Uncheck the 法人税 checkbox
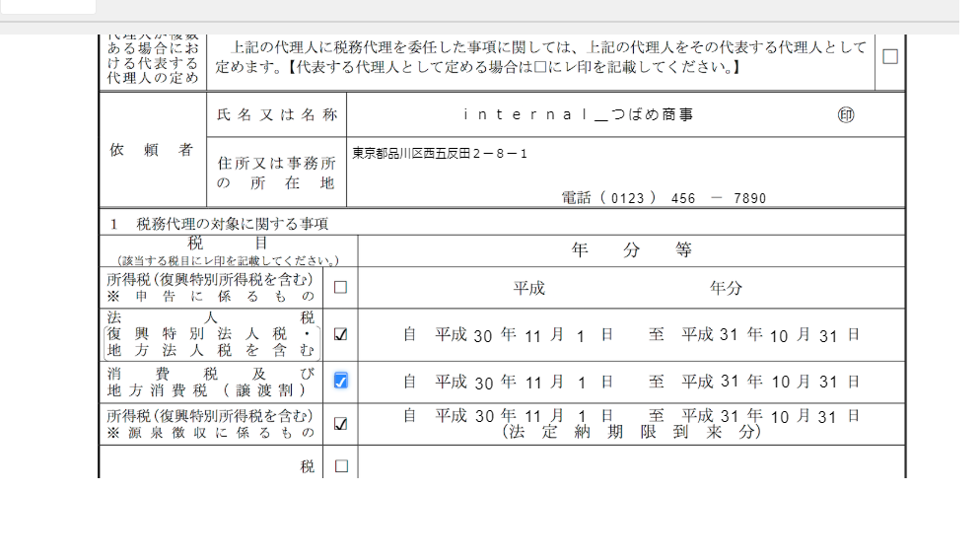The width and height of the screenshot is (980, 560). (x=340, y=334)
